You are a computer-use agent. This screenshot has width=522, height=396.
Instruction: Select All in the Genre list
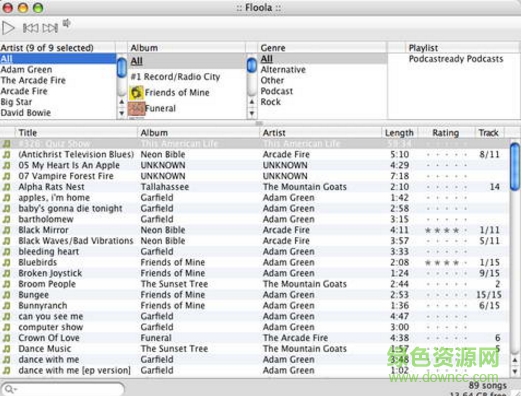coord(323,59)
